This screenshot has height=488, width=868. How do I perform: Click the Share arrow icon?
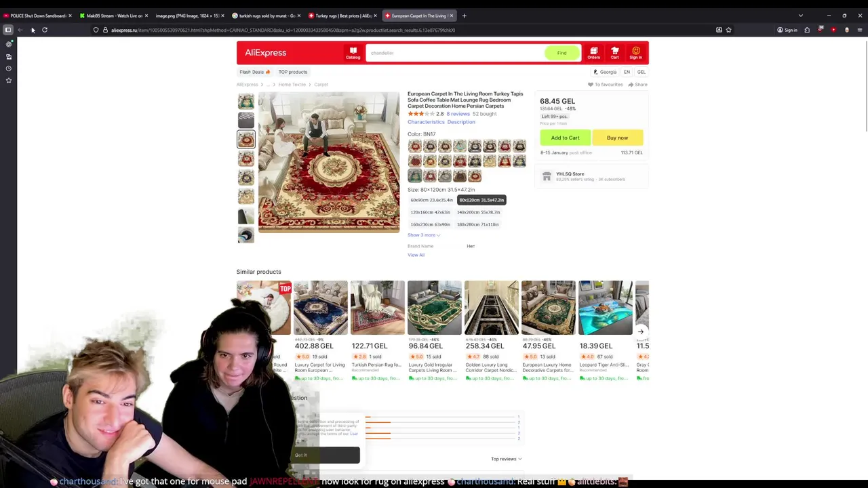631,85
